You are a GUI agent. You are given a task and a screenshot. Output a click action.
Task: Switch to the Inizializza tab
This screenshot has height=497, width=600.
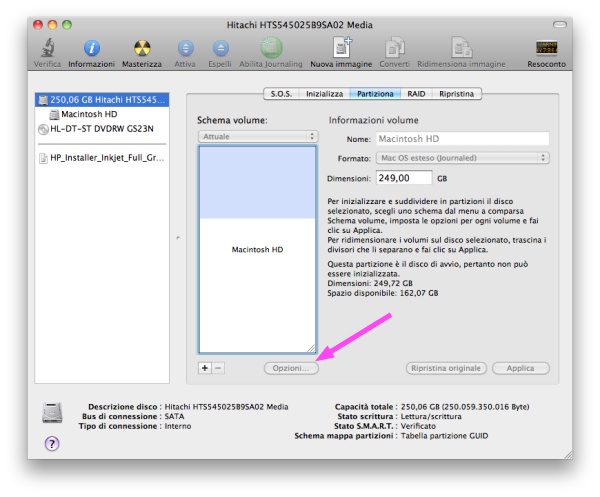(x=324, y=94)
